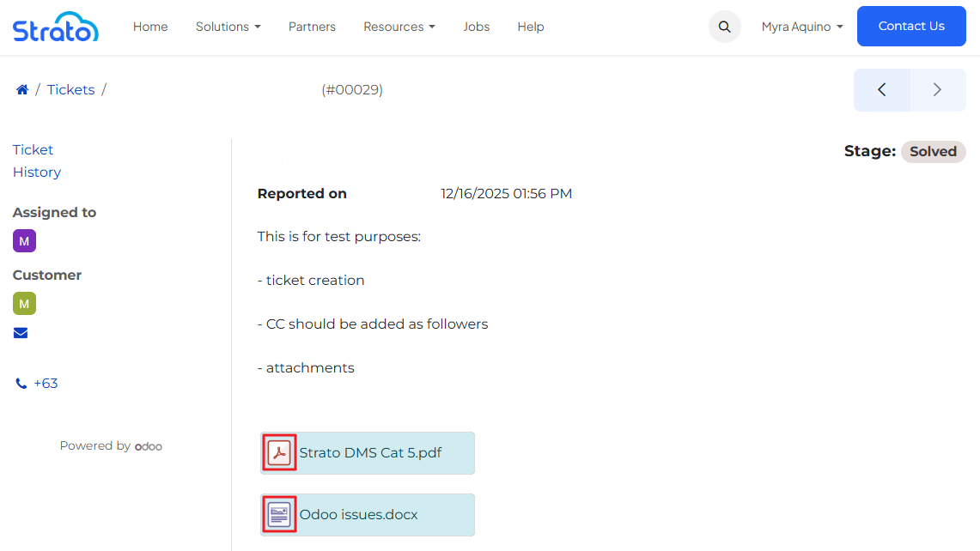Open the search magnifier icon
980x551 pixels.
click(x=724, y=27)
